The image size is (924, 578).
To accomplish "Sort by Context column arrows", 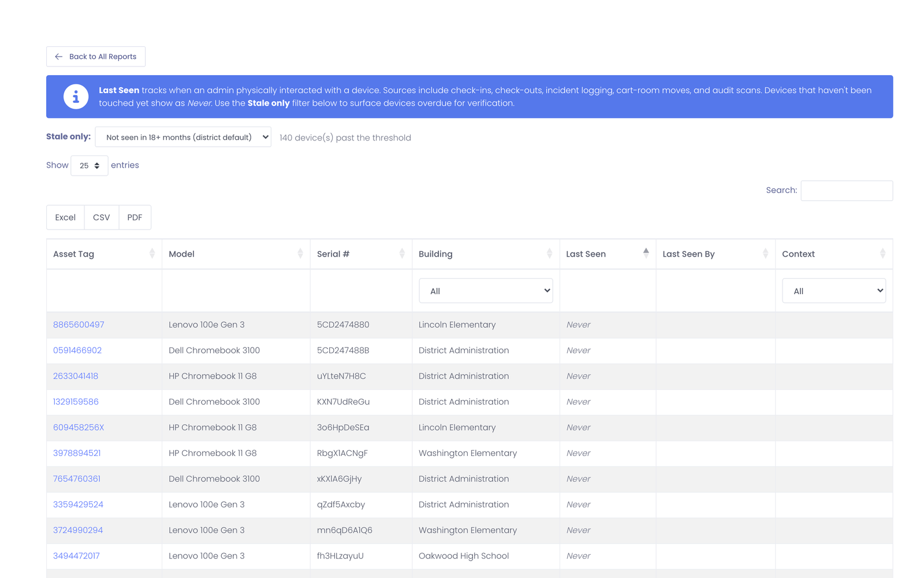I will point(882,254).
